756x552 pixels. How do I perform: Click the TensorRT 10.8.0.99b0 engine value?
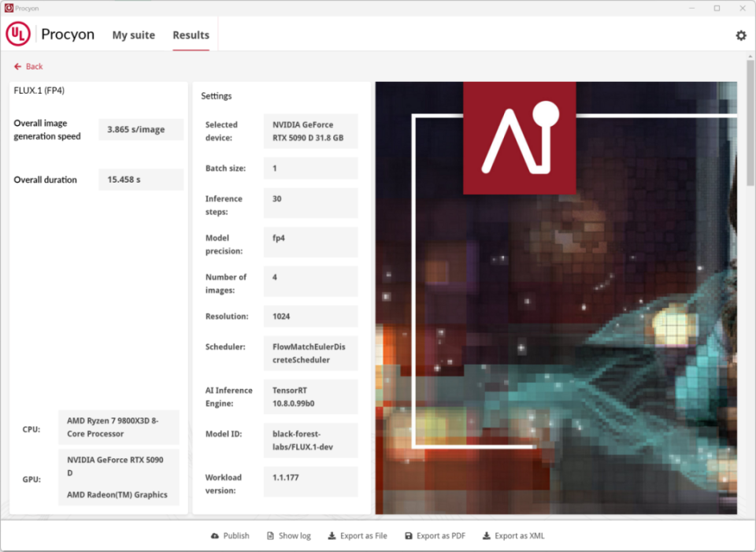(310, 397)
